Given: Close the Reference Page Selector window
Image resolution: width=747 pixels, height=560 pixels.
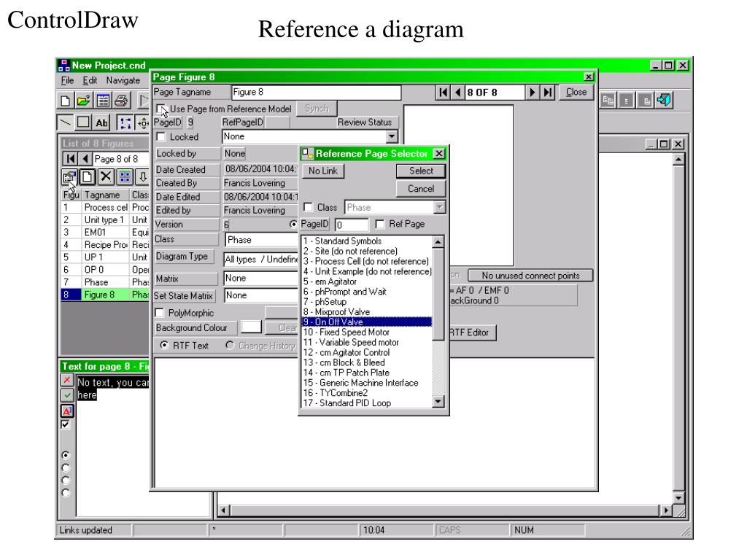Looking at the screenshot, I should pyautogui.click(x=438, y=153).
